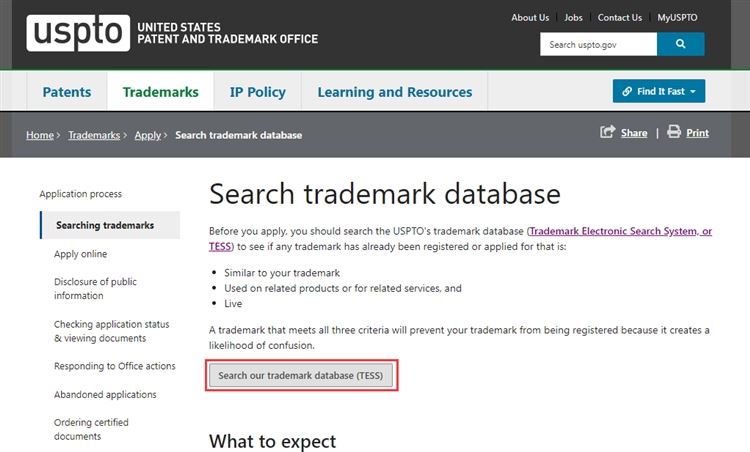Open Trademark Electronic Search System link

pyautogui.click(x=620, y=231)
